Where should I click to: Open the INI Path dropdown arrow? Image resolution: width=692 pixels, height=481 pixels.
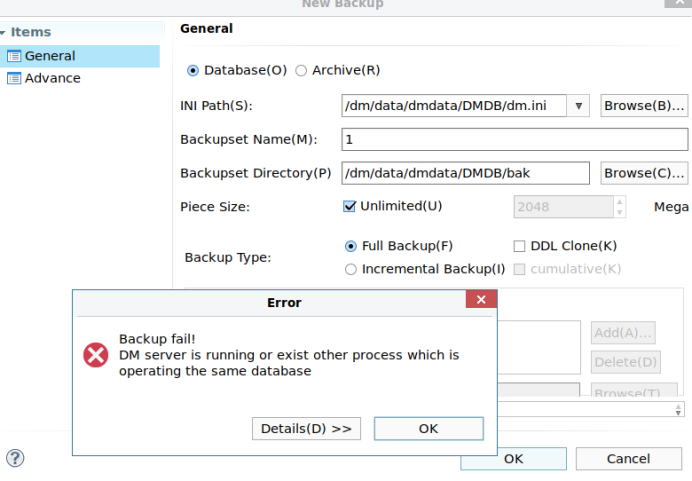click(579, 105)
